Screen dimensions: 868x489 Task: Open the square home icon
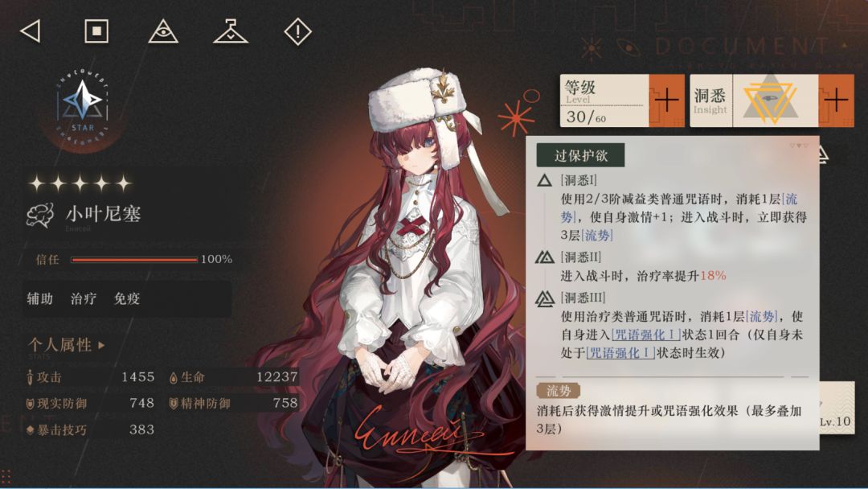click(96, 31)
